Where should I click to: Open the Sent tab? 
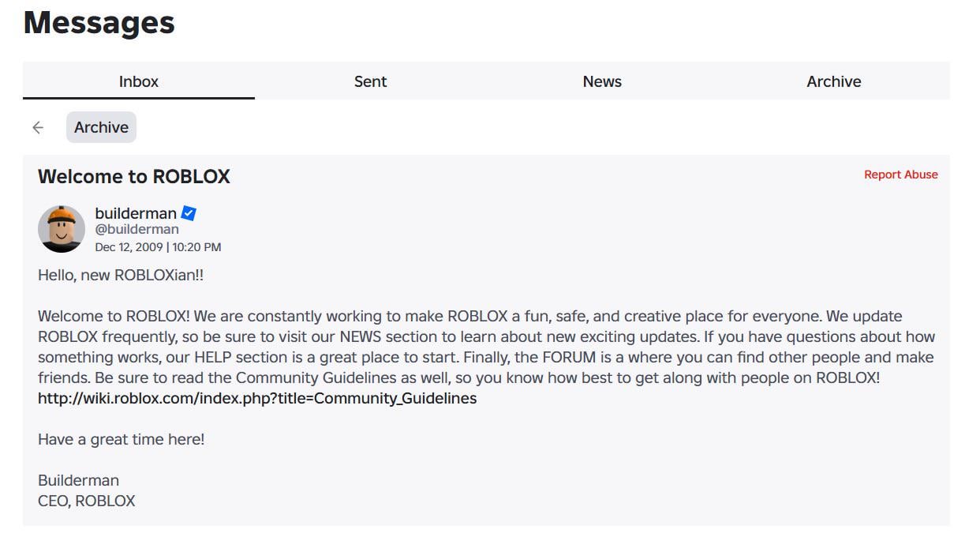coord(370,81)
